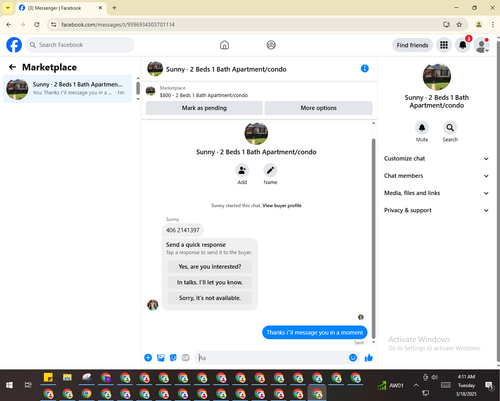Viewport: 500px width, 401px height.
Task: Open View buyer profile link
Action: tap(282, 206)
